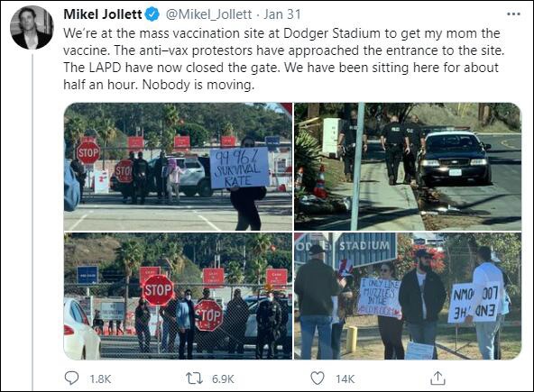Image resolution: width=534 pixels, height=392 pixels.
Task: Click the Jan 31 timestamp
Action: [x=282, y=14]
